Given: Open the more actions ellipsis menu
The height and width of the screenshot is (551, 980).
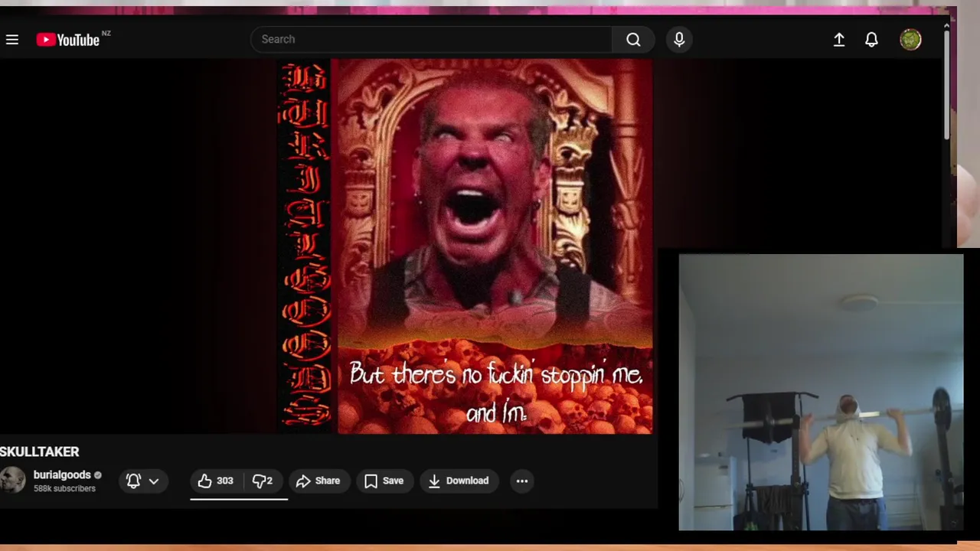Looking at the screenshot, I should pos(522,481).
